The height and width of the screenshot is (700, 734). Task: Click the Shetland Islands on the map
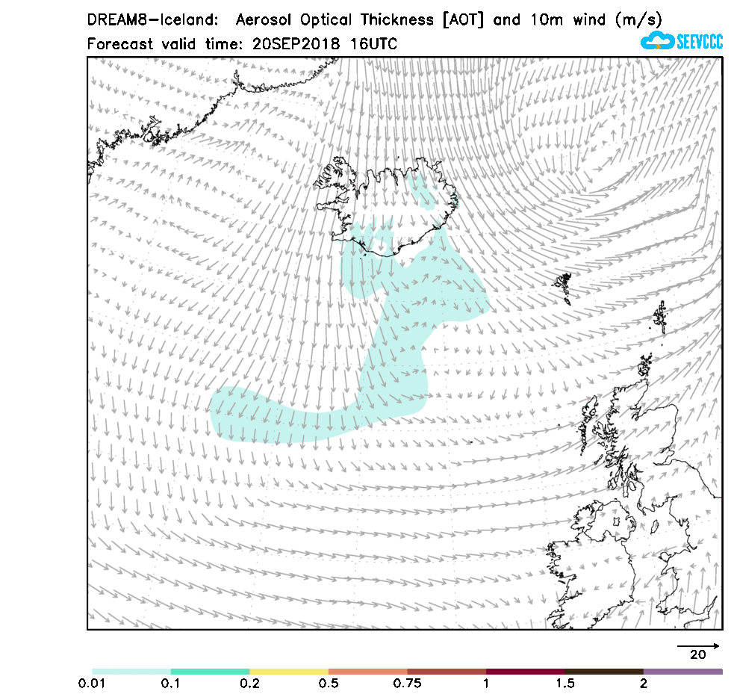pos(660,317)
